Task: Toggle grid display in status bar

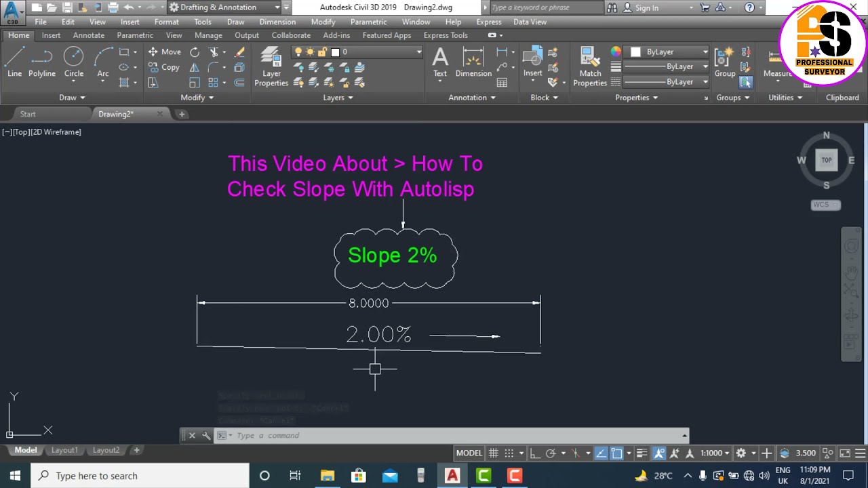Action: [x=494, y=453]
